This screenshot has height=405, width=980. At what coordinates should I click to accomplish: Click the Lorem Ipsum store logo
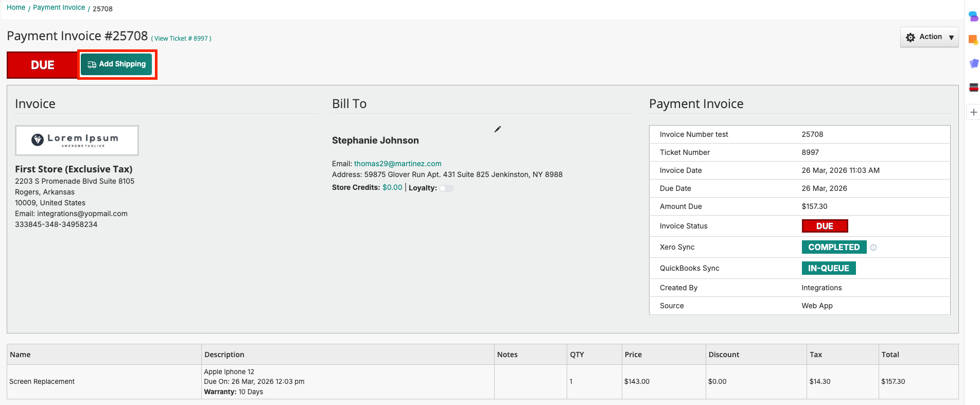tap(77, 140)
